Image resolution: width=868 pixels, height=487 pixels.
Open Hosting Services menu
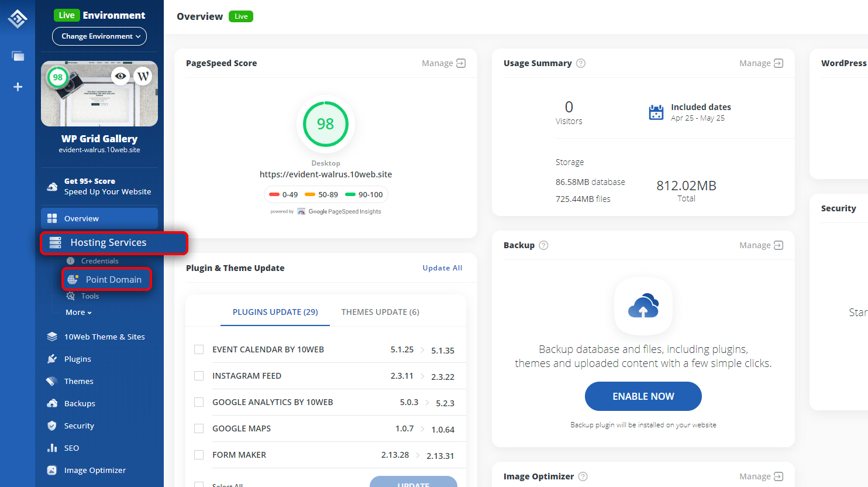(114, 242)
